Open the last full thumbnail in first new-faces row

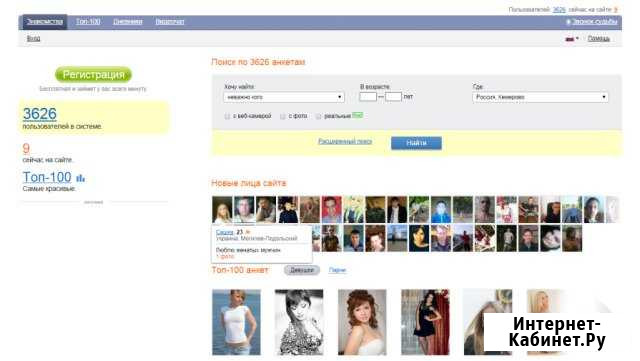(x=594, y=209)
